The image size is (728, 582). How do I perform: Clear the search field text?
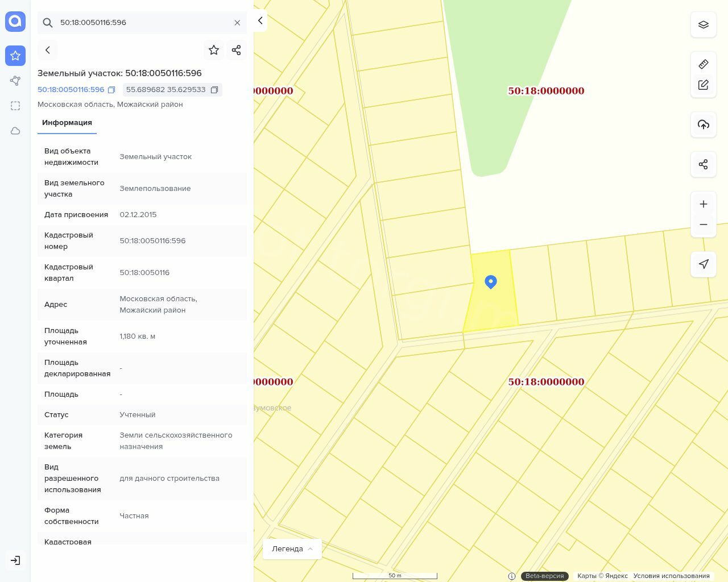(237, 23)
